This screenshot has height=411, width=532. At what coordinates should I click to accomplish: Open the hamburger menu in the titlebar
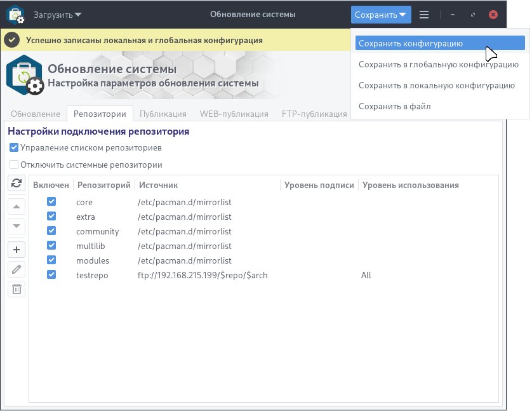tap(423, 14)
